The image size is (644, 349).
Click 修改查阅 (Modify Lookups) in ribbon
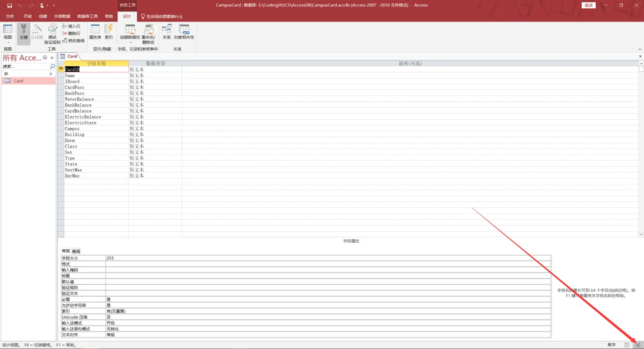(x=74, y=40)
